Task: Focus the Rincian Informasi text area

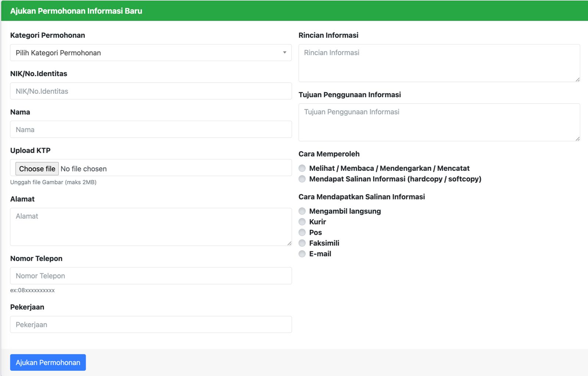Action: pyautogui.click(x=439, y=63)
